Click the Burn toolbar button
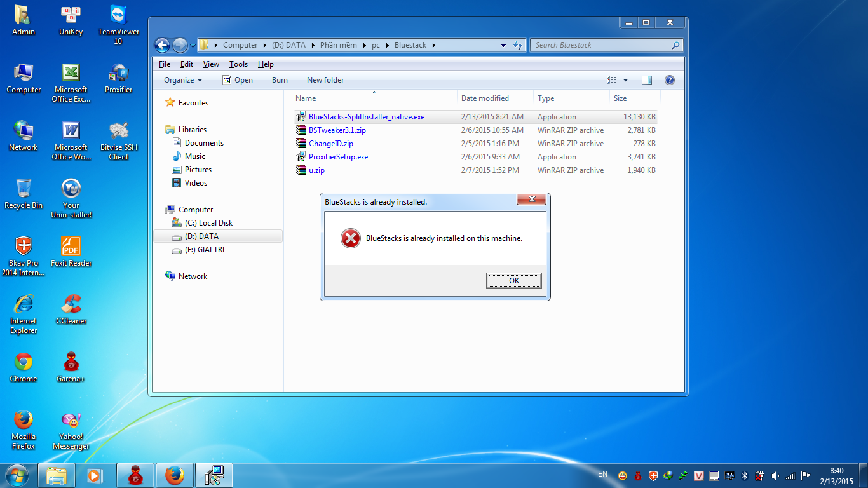 pyautogui.click(x=280, y=80)
